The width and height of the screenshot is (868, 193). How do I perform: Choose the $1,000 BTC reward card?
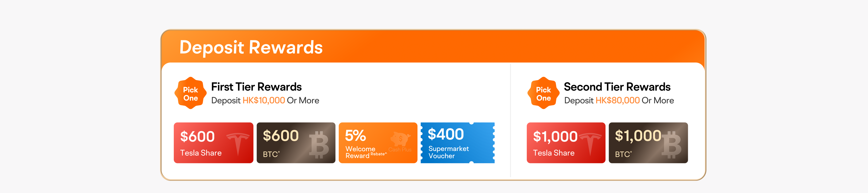(648, 143)
